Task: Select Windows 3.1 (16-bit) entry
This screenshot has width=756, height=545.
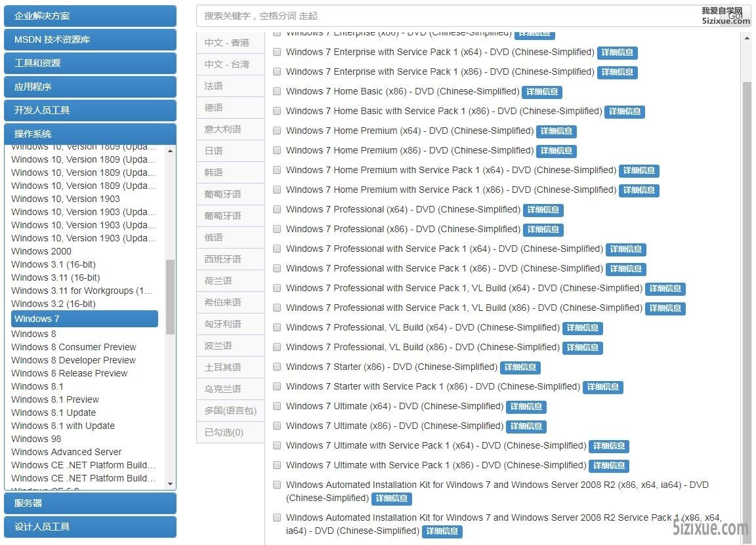Action: [54, 264]
